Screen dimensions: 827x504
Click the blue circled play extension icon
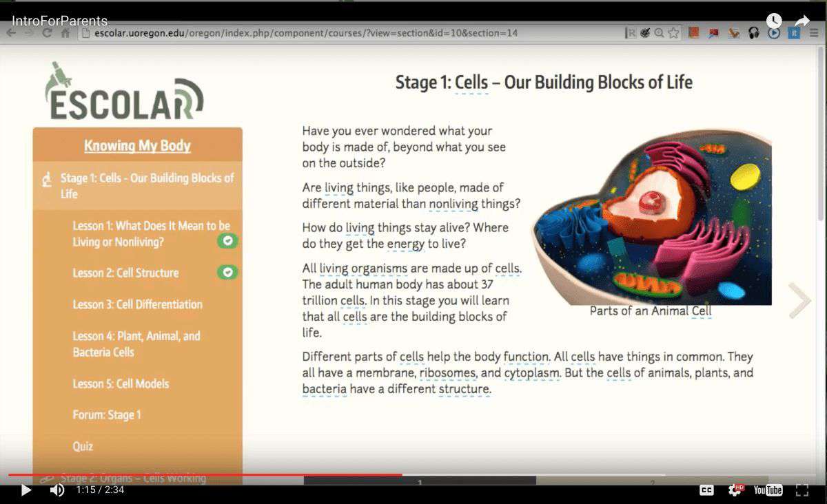tap(774, 32)
